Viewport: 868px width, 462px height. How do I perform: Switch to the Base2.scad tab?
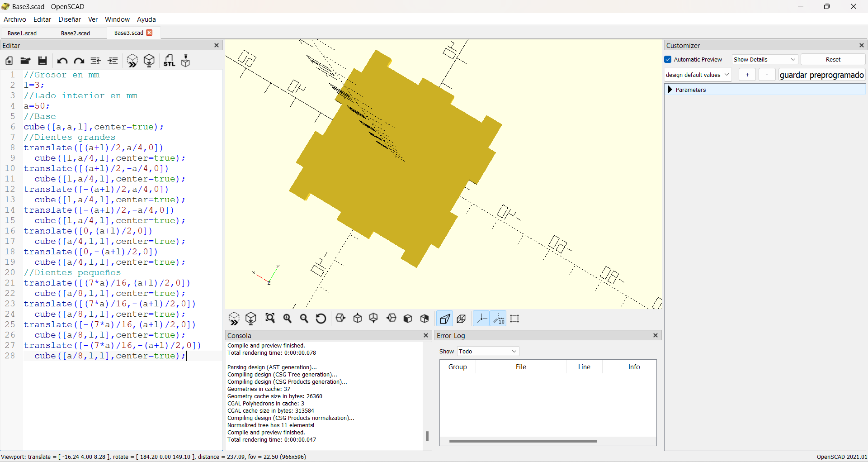75,33
